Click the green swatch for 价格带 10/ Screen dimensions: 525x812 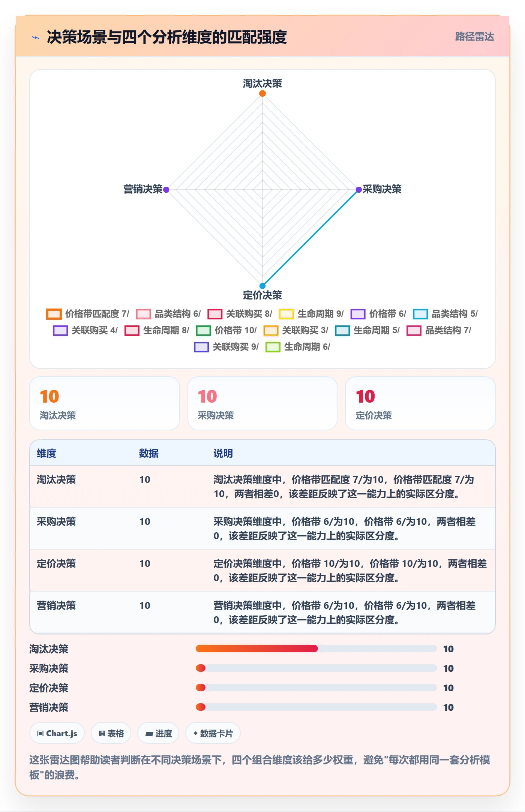pos(204,330)
